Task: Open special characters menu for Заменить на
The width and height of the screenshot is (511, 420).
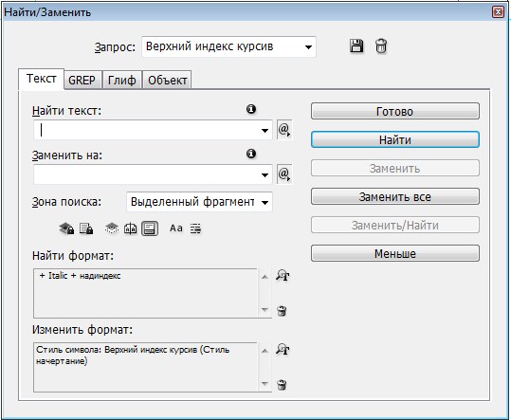Action: 284,174
